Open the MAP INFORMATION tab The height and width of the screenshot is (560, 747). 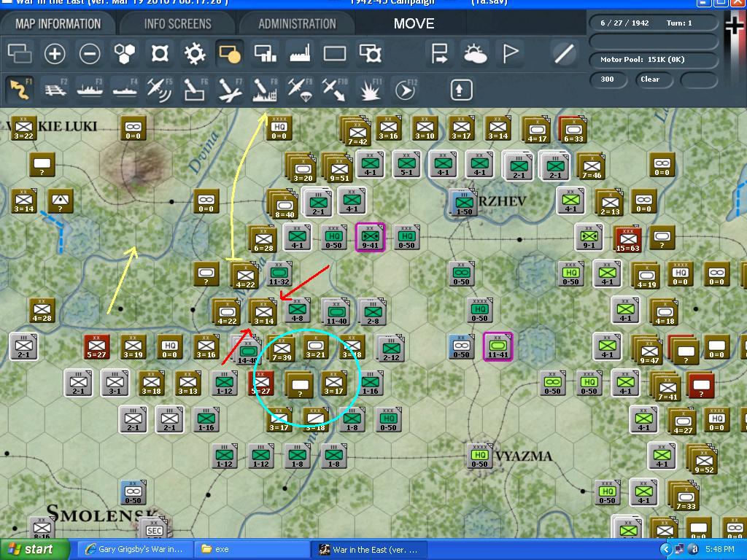click(58, 24)
